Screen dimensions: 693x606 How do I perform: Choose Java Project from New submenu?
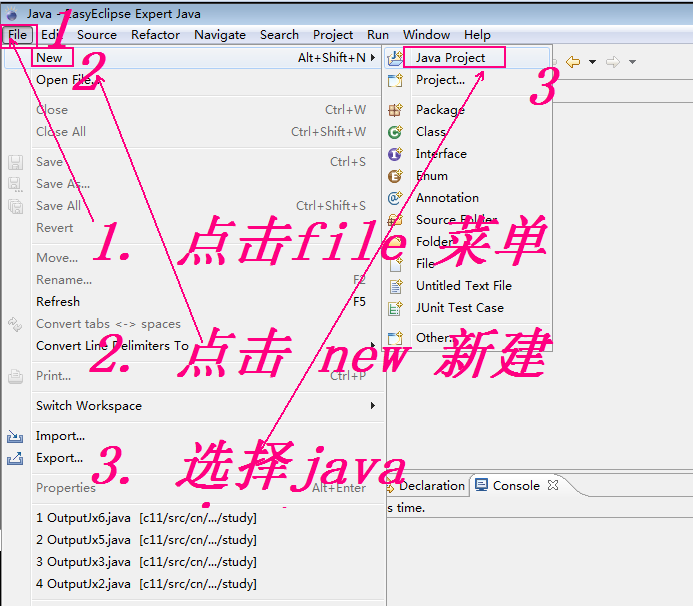[x=468, y=58]
